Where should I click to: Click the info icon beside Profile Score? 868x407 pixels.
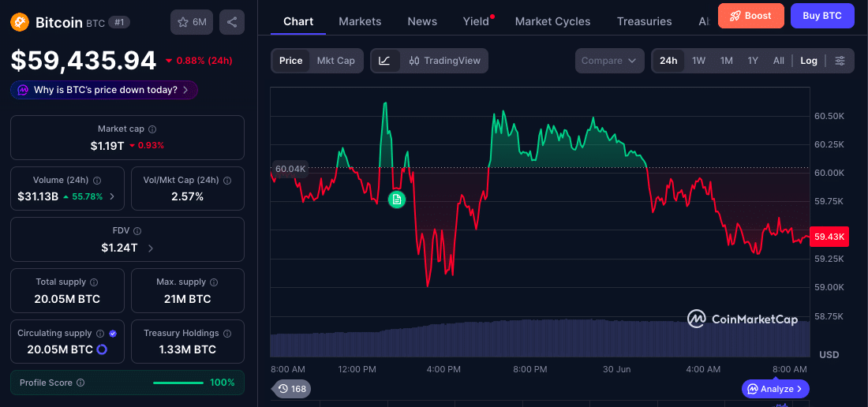pos(80,383)
